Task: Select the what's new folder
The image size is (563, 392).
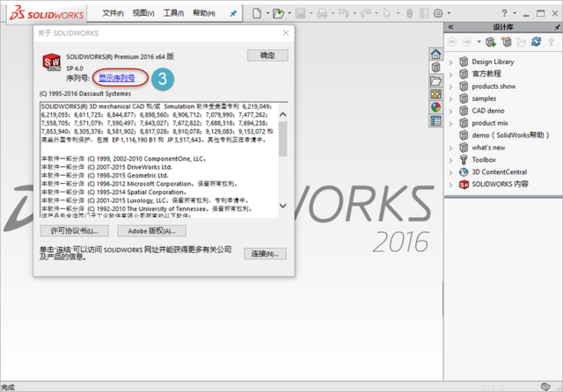Action: coord(488,148)
